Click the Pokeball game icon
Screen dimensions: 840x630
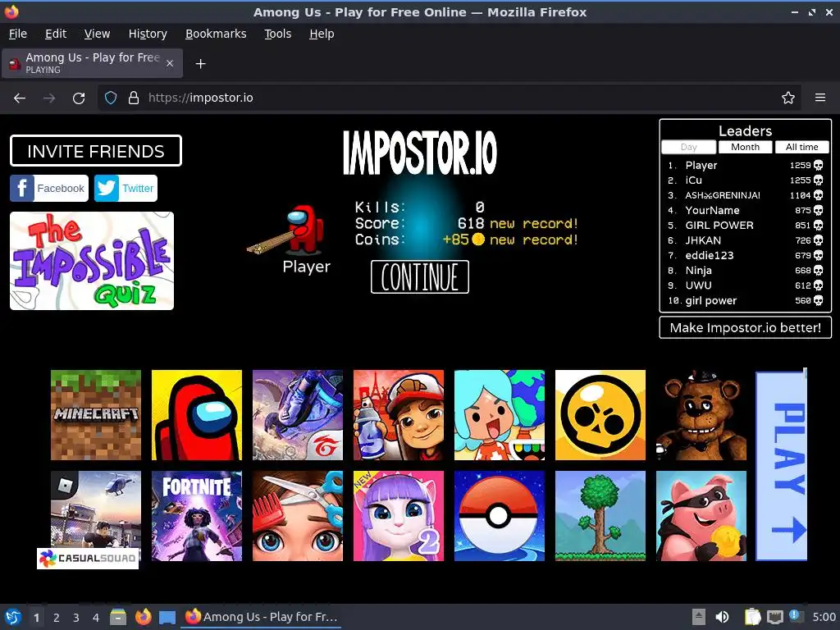500,516
